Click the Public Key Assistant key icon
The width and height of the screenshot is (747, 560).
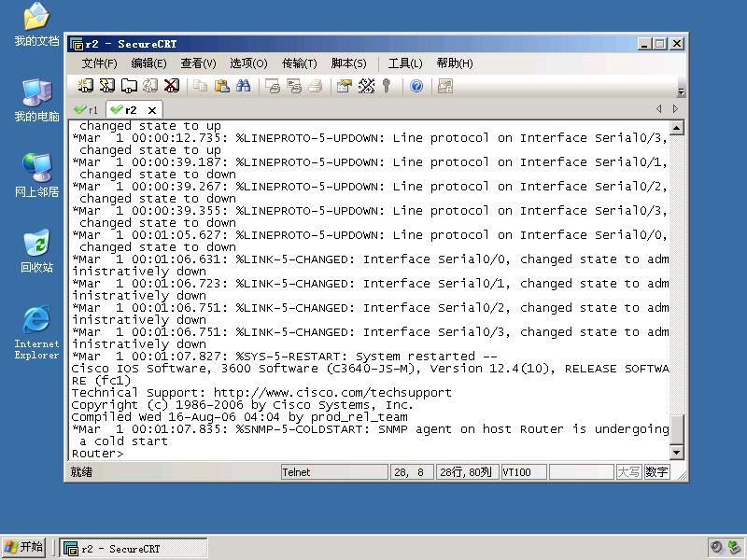pyautogui.click(x=387, y=86)
